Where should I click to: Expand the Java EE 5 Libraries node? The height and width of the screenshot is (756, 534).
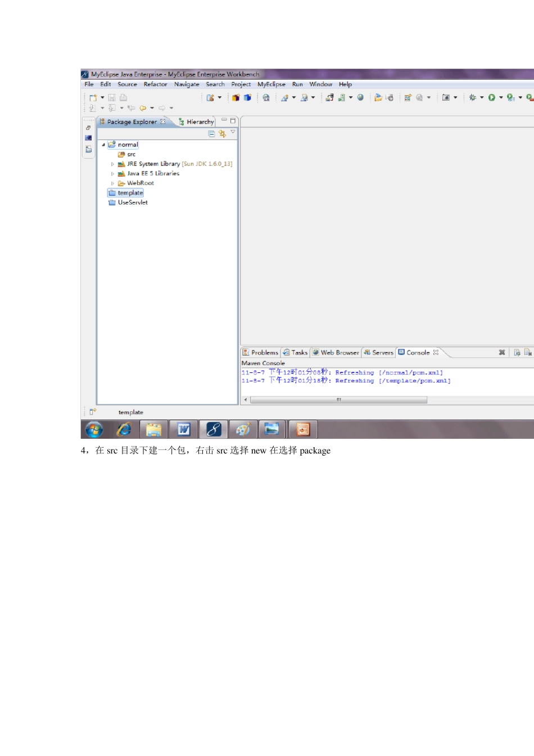[112, 174]
